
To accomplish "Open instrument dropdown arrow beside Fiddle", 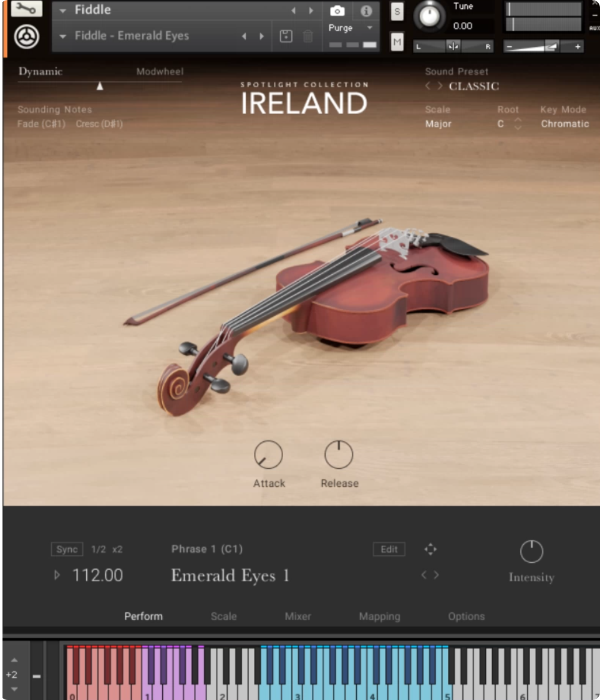I will tap(62, 10).
